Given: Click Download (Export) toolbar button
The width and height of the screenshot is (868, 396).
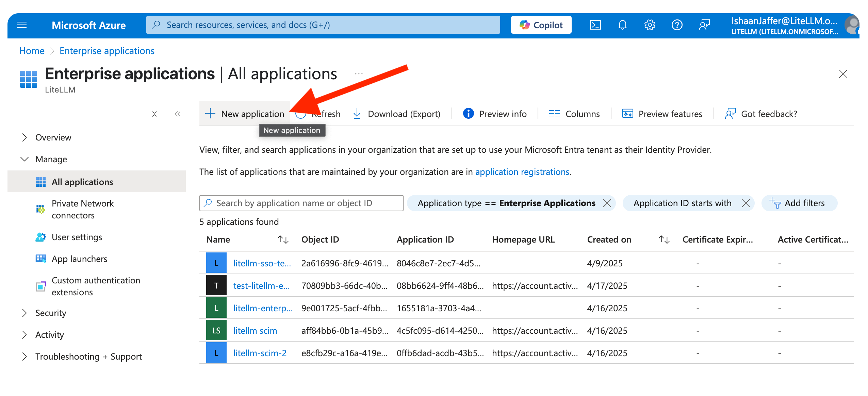Looking at the screenshot, I should pos(397,114).
